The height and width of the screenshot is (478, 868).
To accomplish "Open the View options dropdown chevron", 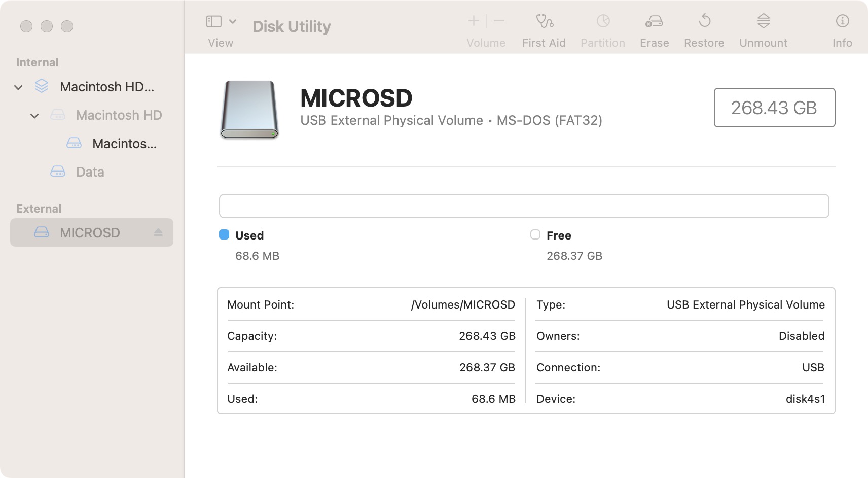I will pyautogui.click(x=233, y=21).
